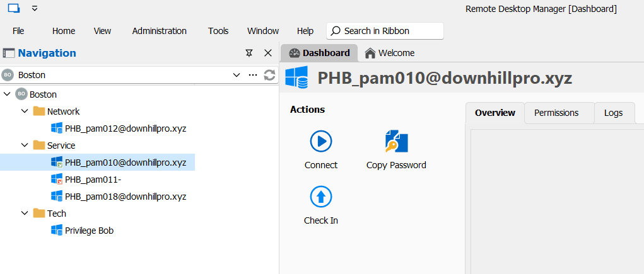
Task: Click the quick access toolbar dropdown arrow
Action: click(35, 9)
